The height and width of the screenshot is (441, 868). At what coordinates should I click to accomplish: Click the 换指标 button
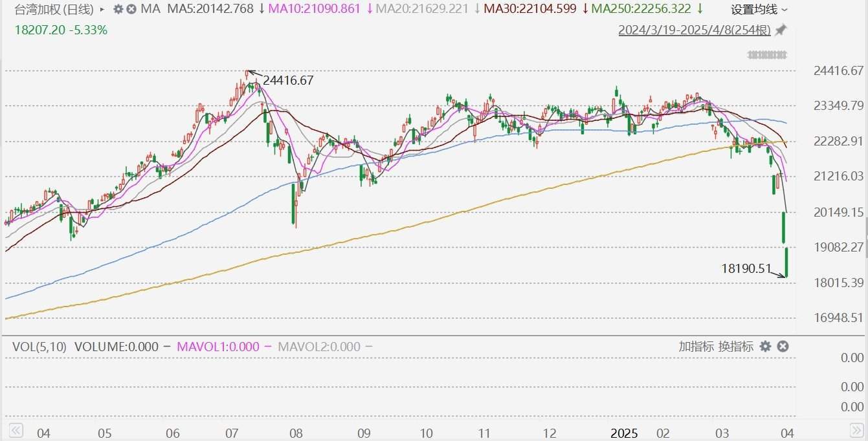point(736,347)
